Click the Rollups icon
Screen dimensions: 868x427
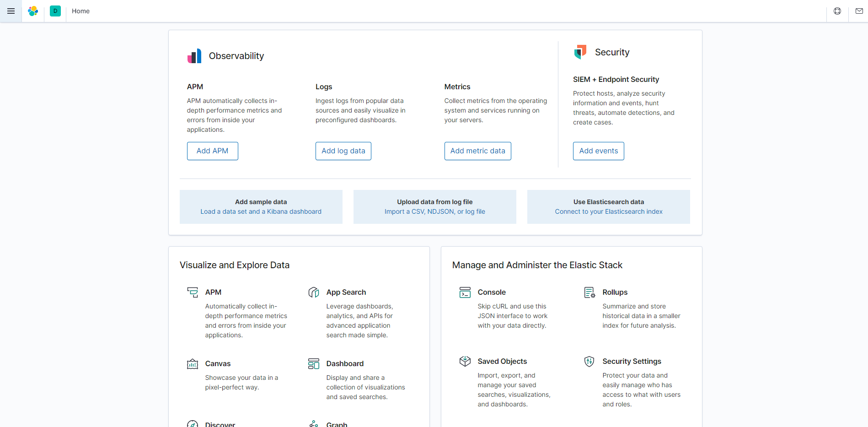(589, 292)
